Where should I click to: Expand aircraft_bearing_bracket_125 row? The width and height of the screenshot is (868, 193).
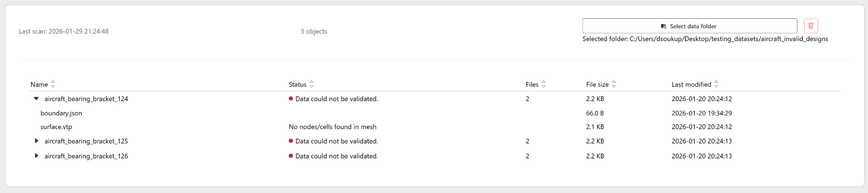[37, 141]
